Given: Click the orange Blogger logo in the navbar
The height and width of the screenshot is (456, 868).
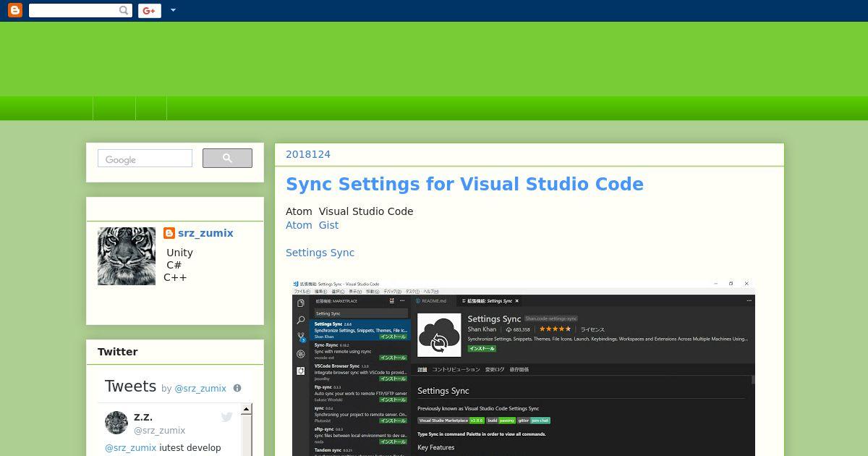Looking at the screenshot, I should coord(15,10).
